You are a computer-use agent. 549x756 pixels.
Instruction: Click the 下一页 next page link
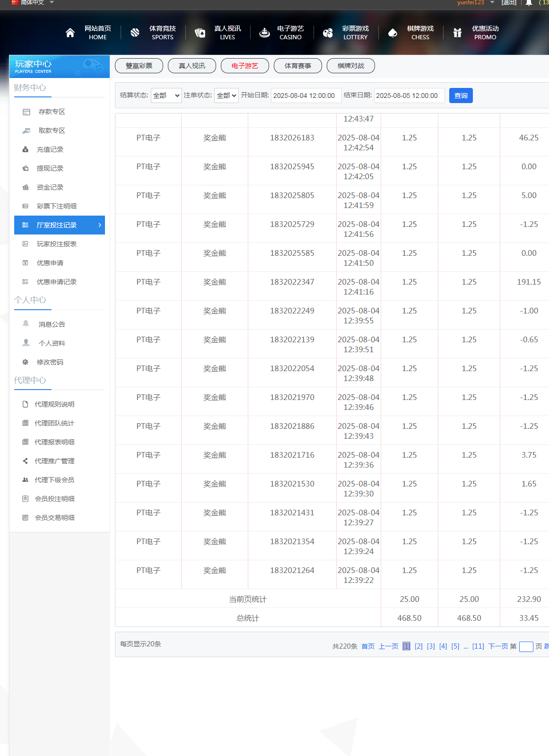tap(498, 646)
